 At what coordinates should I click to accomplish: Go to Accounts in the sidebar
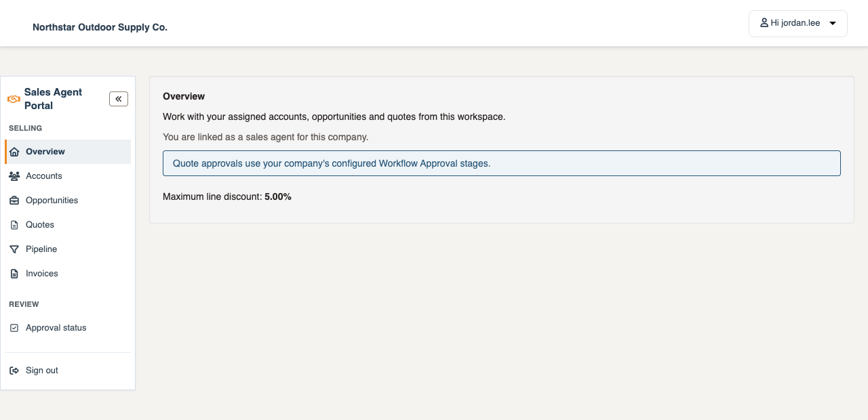tap(68, 176)
